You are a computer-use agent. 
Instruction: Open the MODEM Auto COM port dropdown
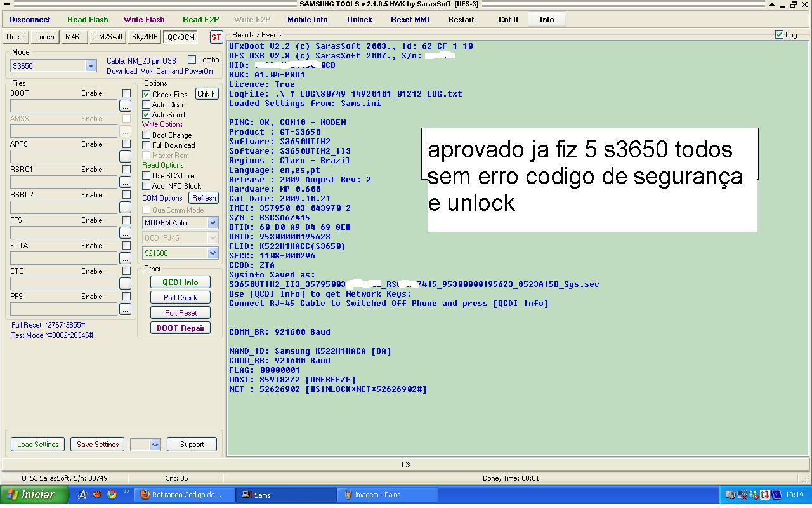(x=213, y=223)
